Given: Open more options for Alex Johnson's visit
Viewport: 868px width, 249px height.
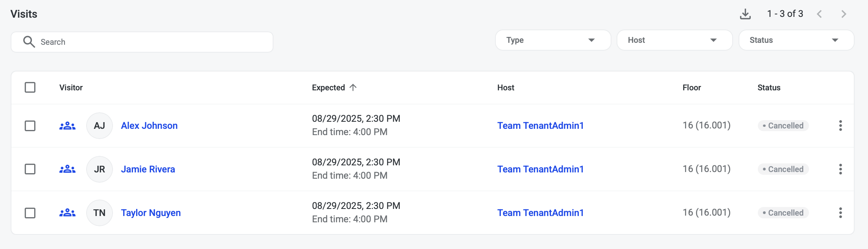Looking at the screenshot, I should tap(840, 126).
